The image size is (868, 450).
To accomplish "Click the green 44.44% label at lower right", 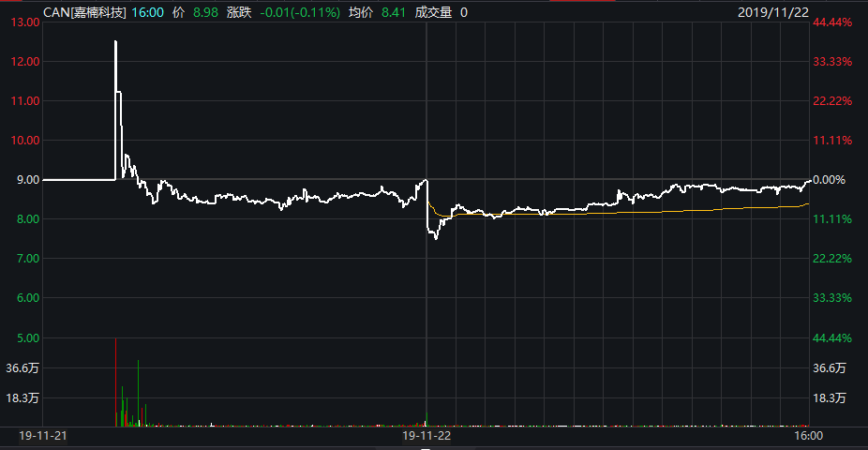I will [x=832, y=337].
